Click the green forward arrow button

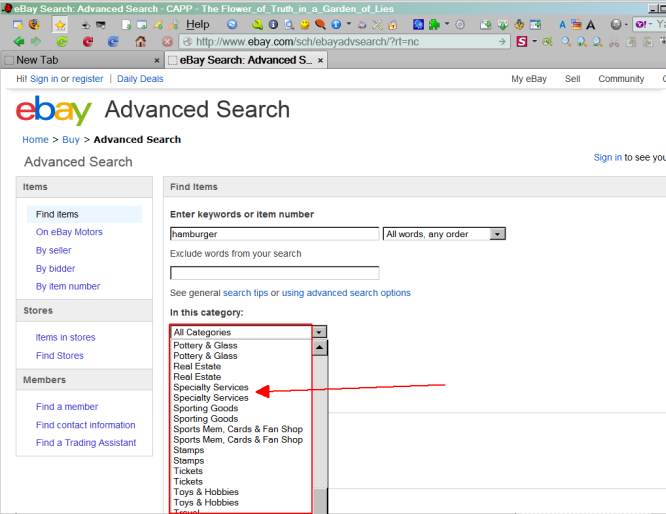(36, 42)
